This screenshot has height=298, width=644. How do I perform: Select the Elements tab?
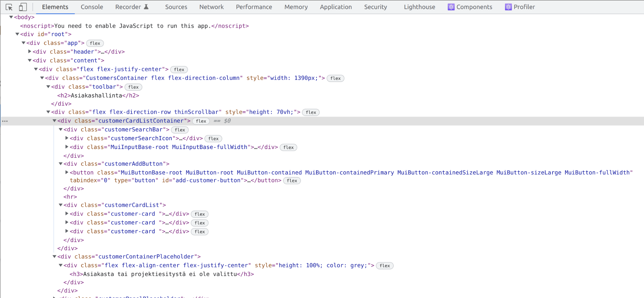(x=55, y=7)
